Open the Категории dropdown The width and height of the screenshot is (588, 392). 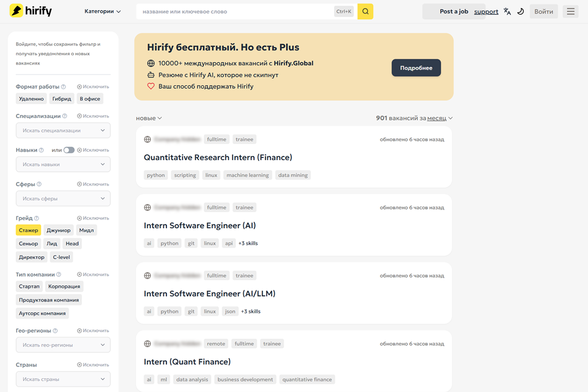point(102,11)
